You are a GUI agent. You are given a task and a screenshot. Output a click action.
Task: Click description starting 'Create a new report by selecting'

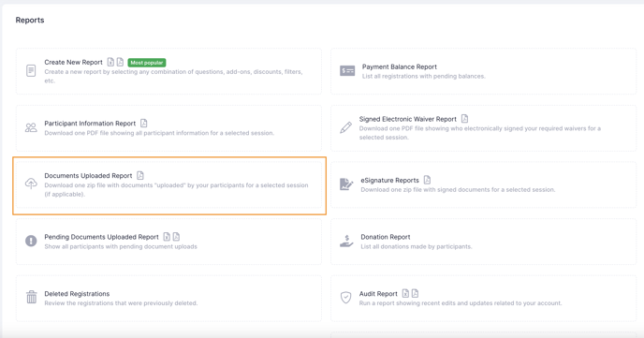[x=173, y=76]
